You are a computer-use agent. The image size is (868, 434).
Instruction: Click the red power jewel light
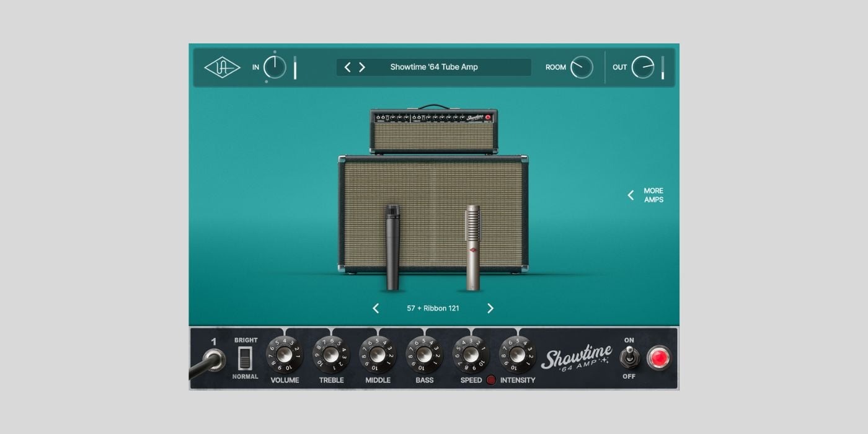tap(658, 358)
